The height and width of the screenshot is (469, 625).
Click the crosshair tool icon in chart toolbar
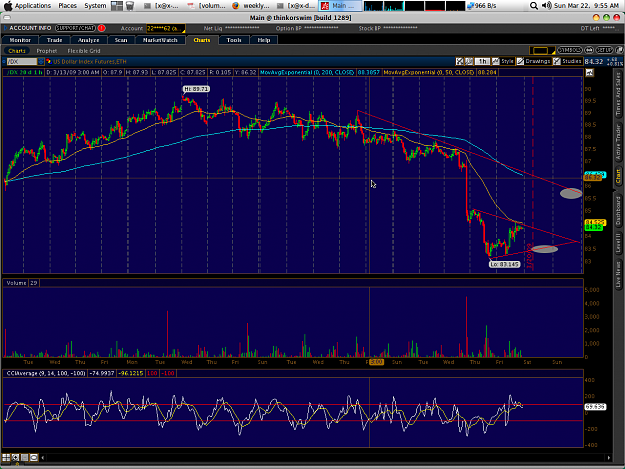pyautogui.click(x=460, y=61)
